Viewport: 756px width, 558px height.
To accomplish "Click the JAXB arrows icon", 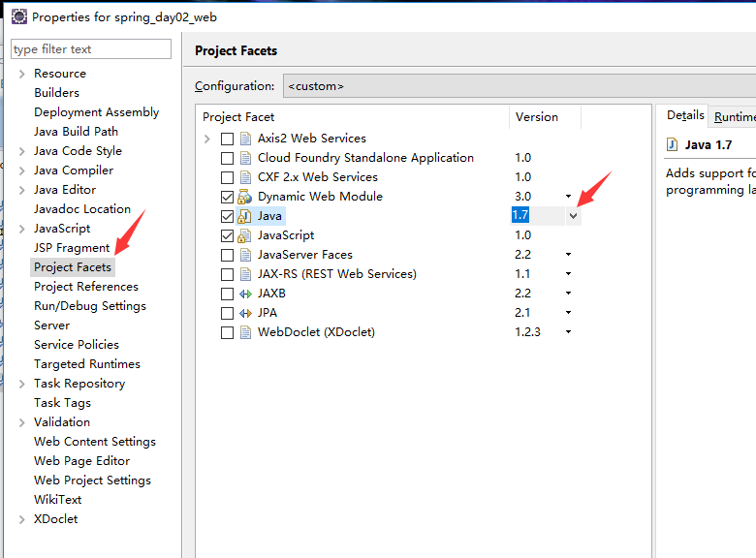I will [x=245, y=294].
